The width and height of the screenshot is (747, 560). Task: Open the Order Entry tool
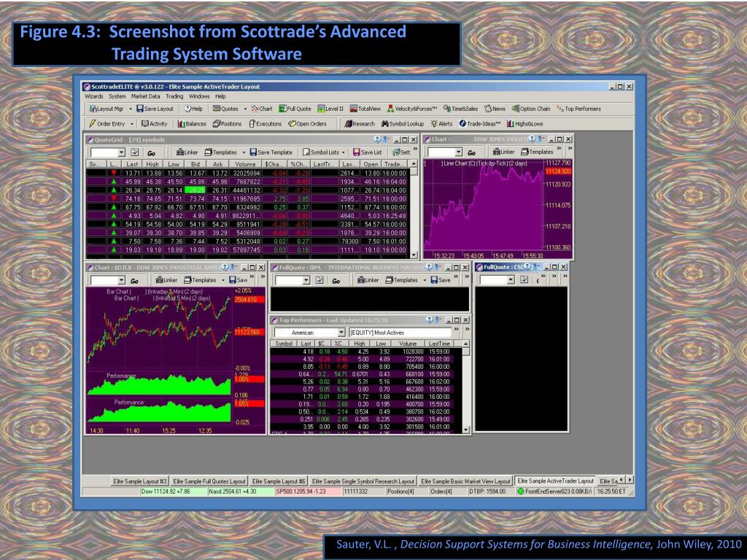107,124
